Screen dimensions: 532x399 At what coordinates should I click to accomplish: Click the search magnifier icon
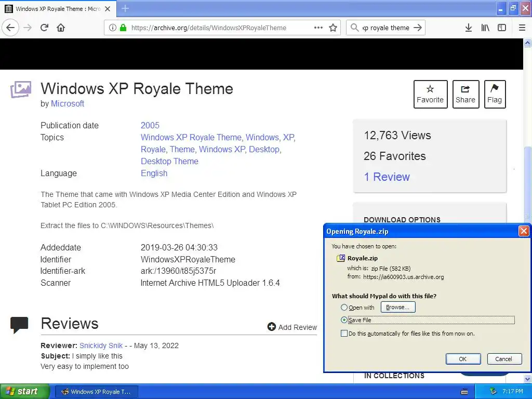(x=354, y=28)
